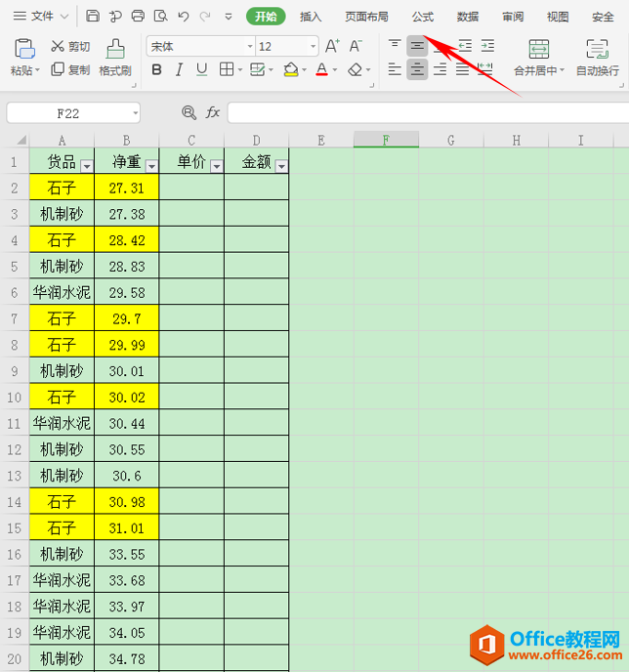Image resolution: width=629 pixels, height=672 pixels.
Task: Open the 安全 tab
Action: tap(603, 17)
